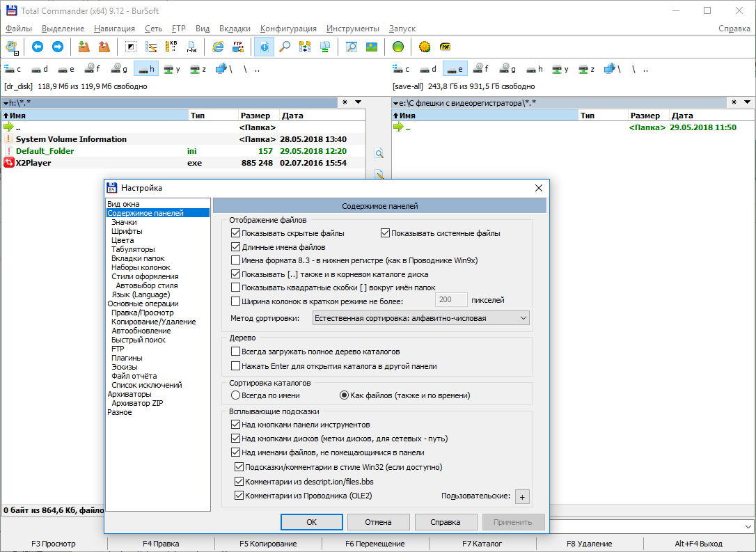756x552 pixels.
Task: Click the Справка button in the dialog
Action: [446, 522]
